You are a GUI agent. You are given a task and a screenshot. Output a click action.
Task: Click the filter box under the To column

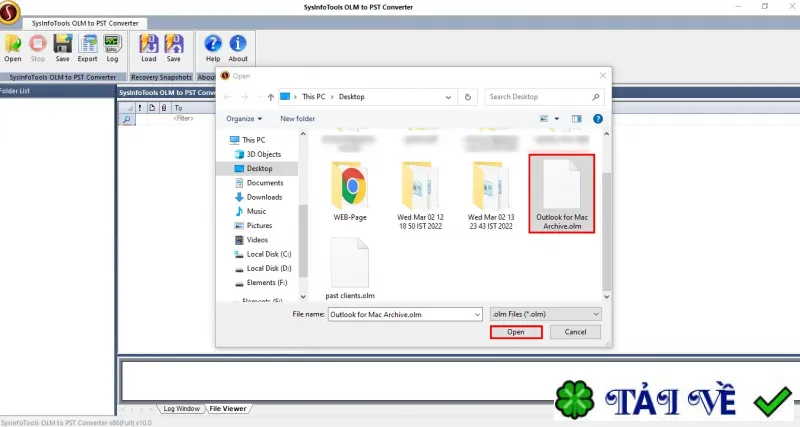point(184,118)
